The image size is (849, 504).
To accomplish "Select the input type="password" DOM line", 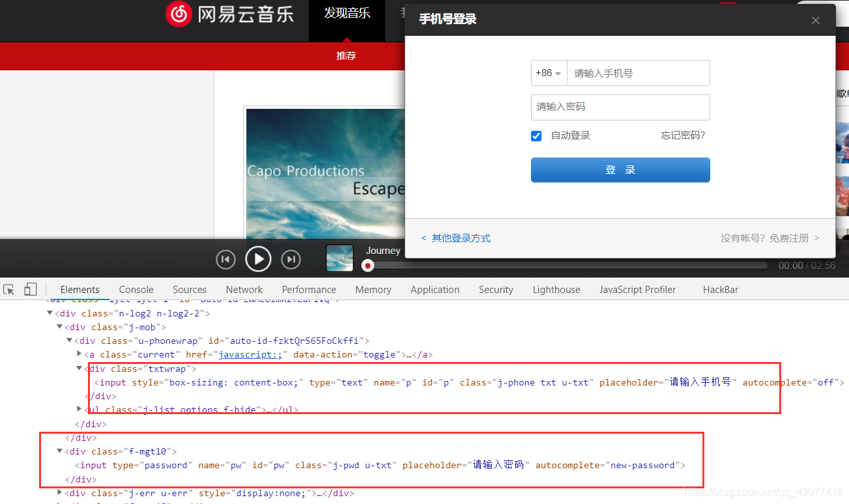I will tap(381, 465).
